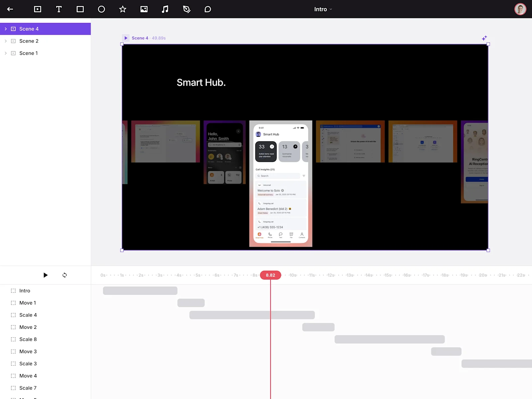Expand Scene 2 in the layers tree
Screen dimensions: 532x399
tap(6, 41)
